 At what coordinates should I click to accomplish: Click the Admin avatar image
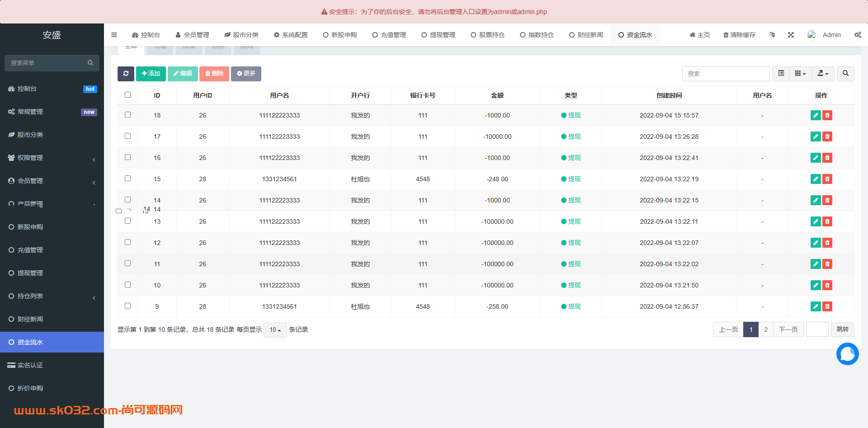tap(812, 35)
